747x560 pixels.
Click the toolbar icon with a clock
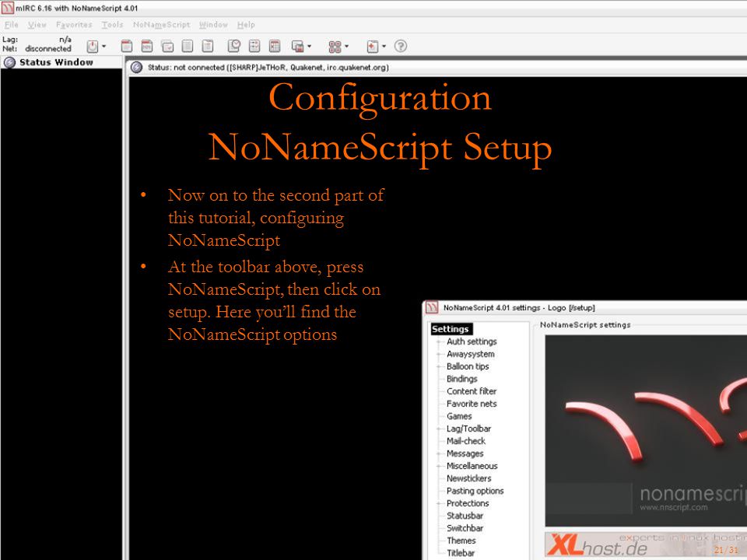click(234, 46)
